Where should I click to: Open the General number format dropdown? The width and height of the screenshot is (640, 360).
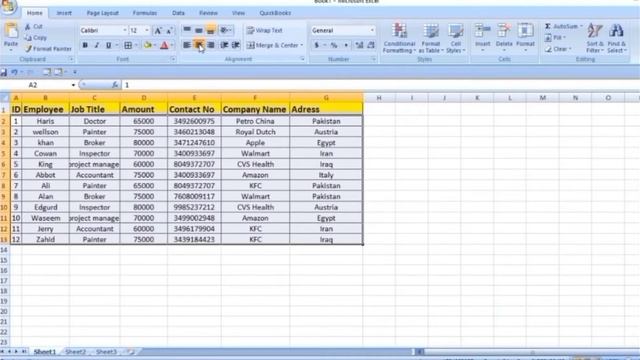372,31
